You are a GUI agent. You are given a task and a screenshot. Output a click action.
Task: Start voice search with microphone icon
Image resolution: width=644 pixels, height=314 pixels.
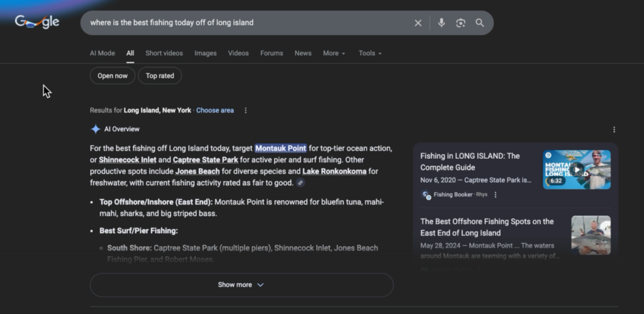tap(441, 23)
